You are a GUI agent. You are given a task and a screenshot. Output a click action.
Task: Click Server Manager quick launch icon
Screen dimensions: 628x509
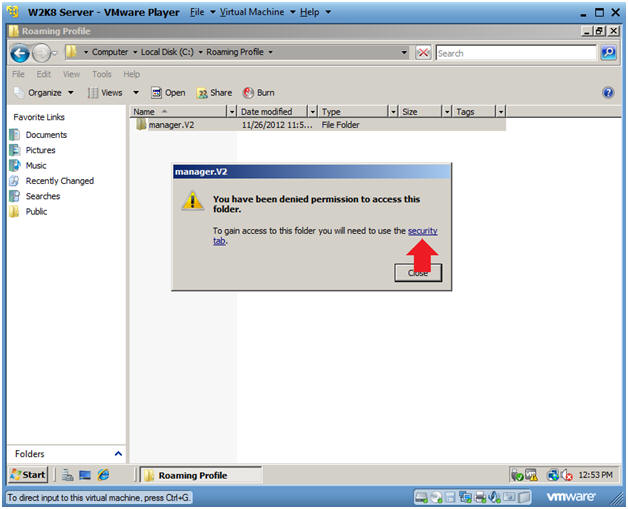coord(67,475)
